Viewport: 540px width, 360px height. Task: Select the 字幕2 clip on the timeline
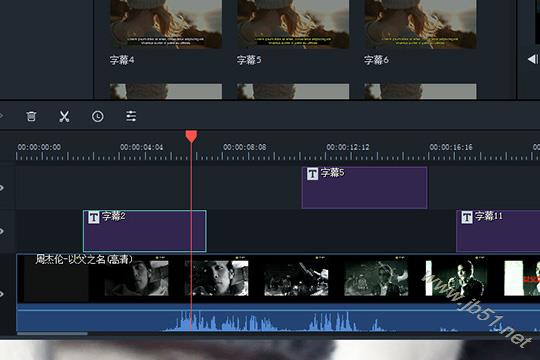pos(145,231)
